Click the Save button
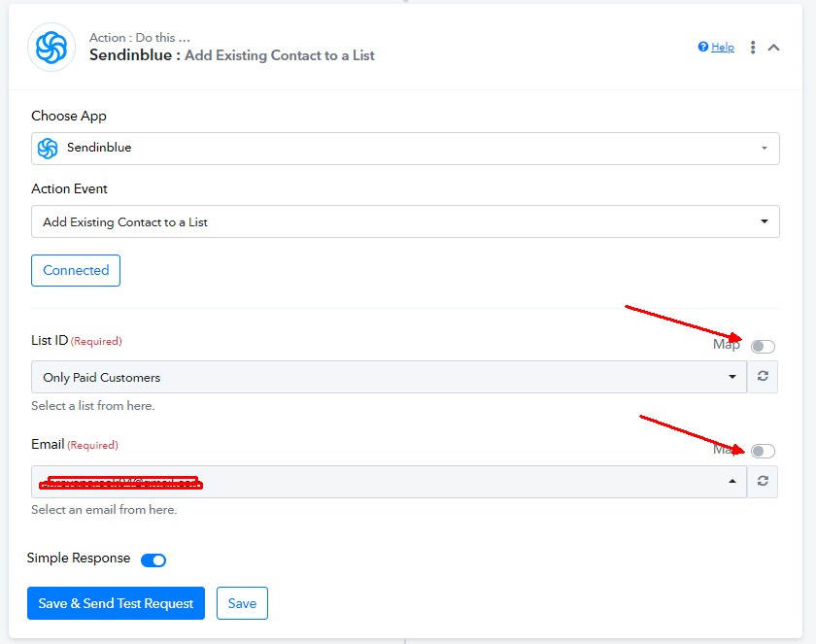The width and height of the screenshot is (816, 644). point(242,603)
